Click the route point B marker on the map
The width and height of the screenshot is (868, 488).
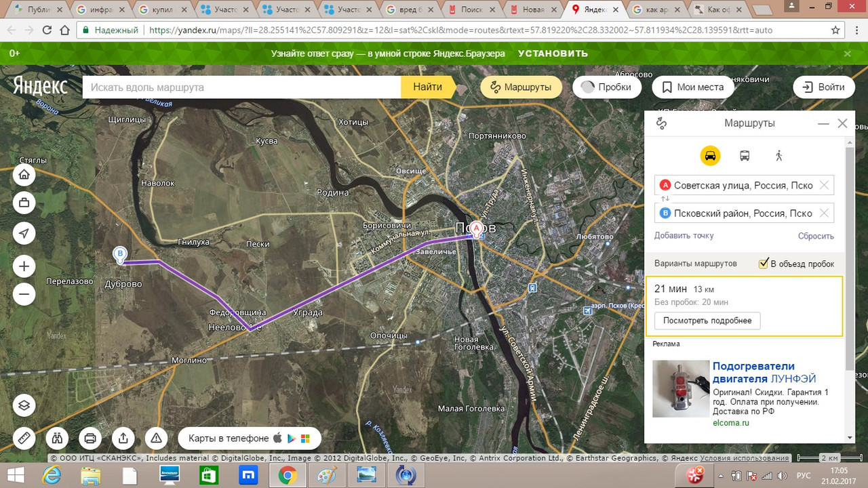tap(120, 255)
